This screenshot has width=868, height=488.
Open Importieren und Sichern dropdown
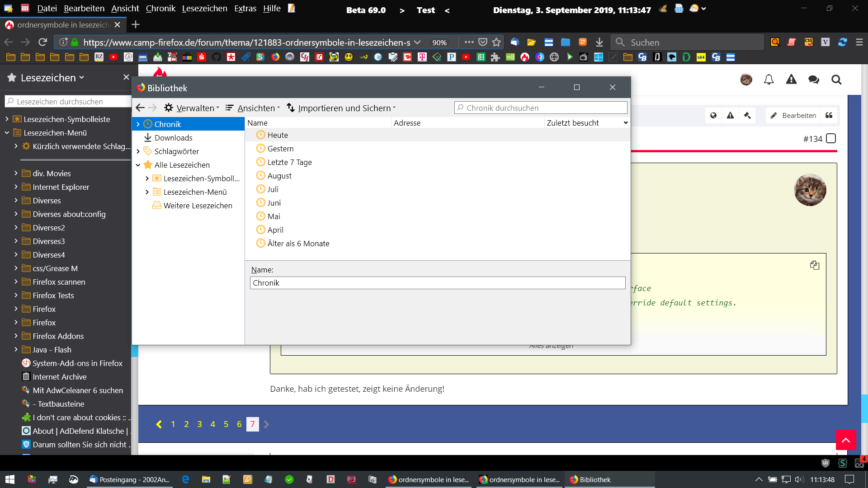tap(342, 108)
